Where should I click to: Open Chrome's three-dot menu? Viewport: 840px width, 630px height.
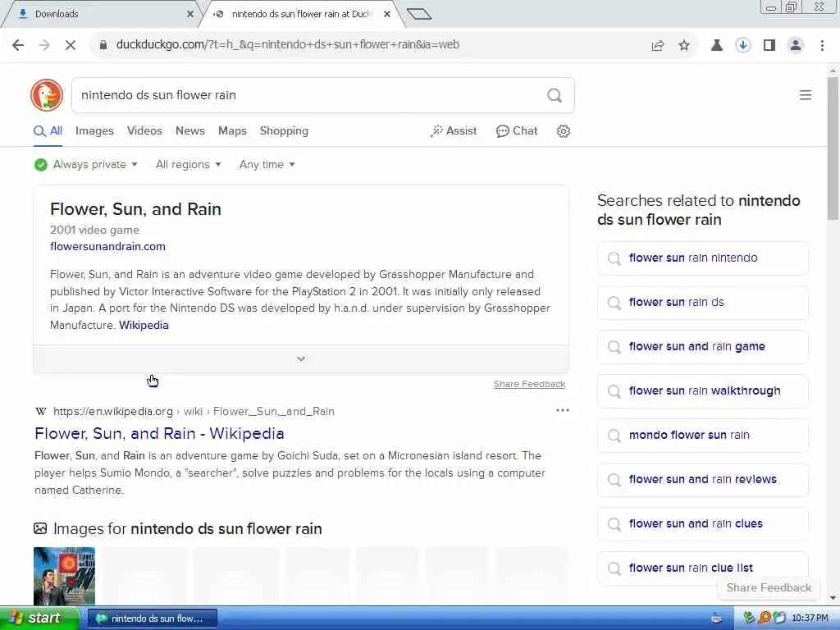pyautogui.click(x=822, y=46)
